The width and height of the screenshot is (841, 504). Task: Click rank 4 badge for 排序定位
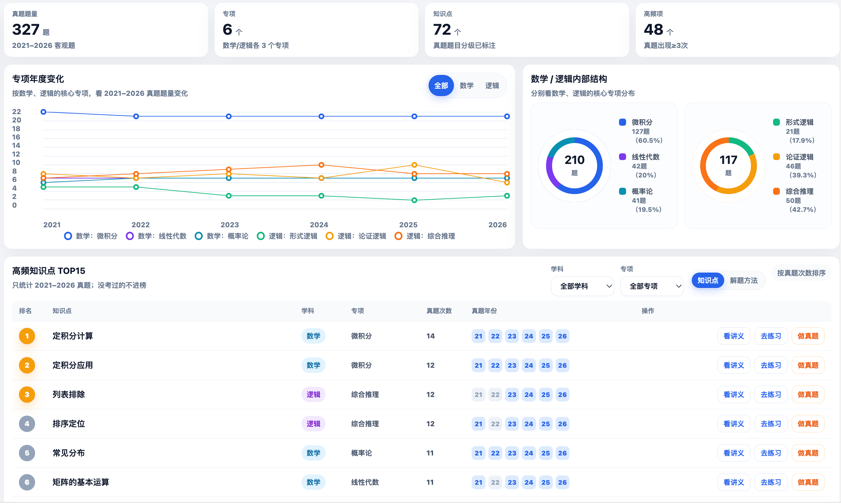pyautogui.click(x=27, y=424)
